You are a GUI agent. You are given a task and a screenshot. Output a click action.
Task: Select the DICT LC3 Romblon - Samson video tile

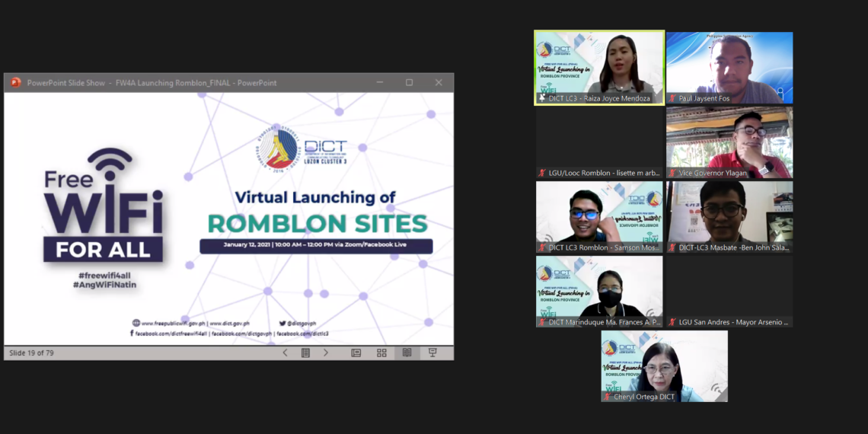click(599, 217)
